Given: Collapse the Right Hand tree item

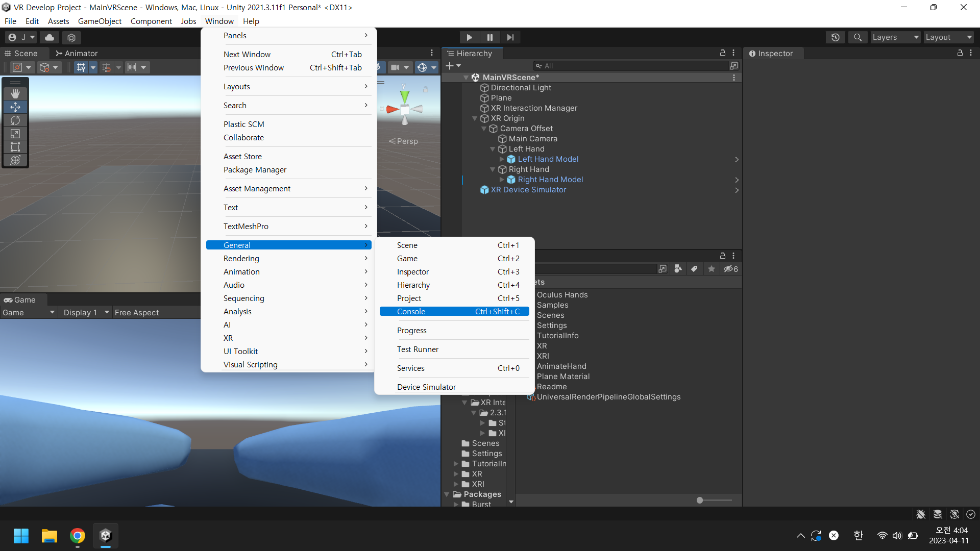Looking at the screenshot, I should click(493, 169).
